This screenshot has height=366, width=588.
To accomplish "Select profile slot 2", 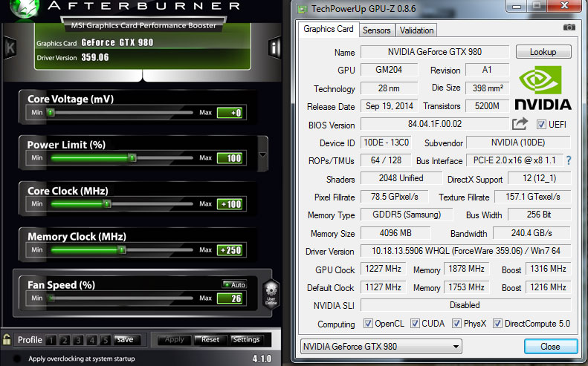I will [65, 340].
